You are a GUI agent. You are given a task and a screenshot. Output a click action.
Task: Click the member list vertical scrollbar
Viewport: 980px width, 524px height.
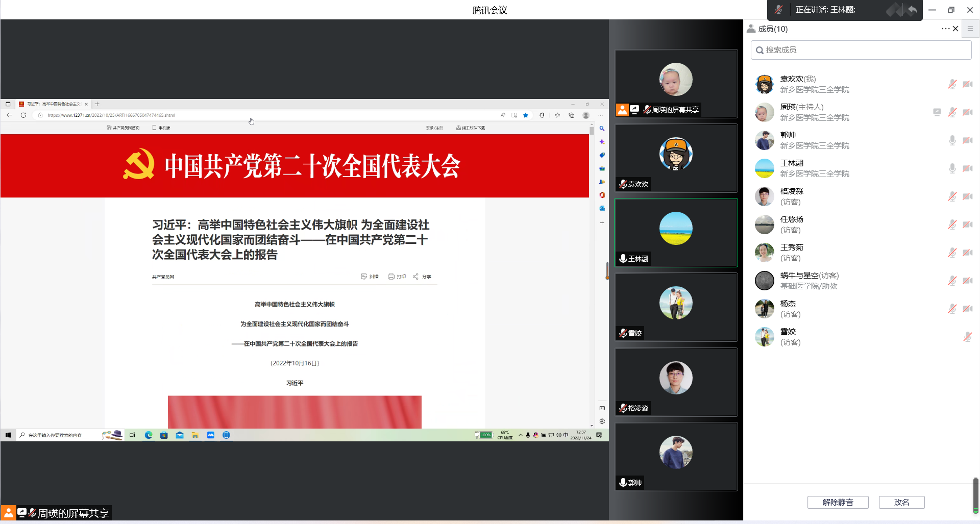click(975, 495)
